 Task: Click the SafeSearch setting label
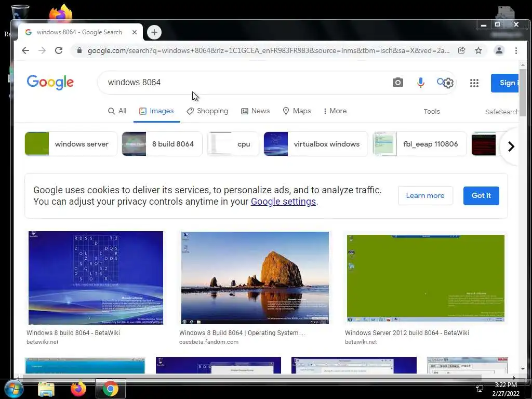(501, 112)
